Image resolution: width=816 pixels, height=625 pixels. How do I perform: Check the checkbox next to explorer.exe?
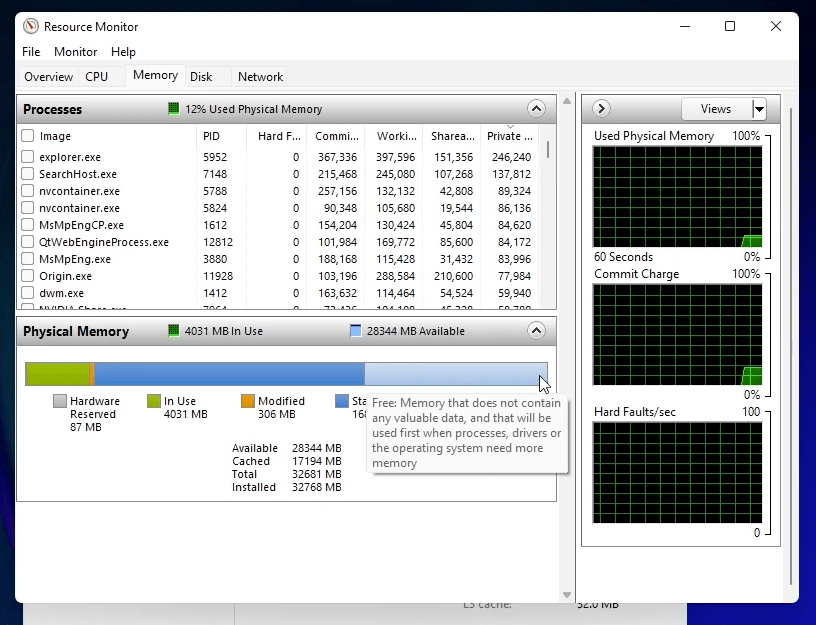[27, 157]
